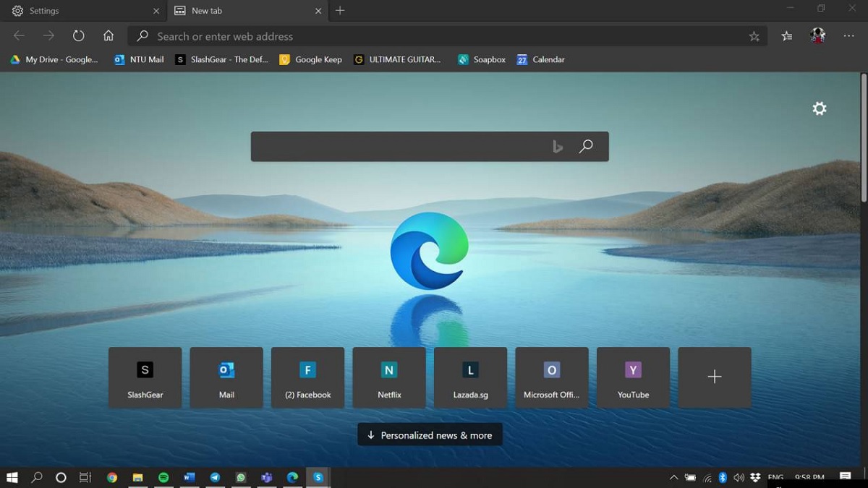
Task: Open the user profile avatar
Action: 818,36
